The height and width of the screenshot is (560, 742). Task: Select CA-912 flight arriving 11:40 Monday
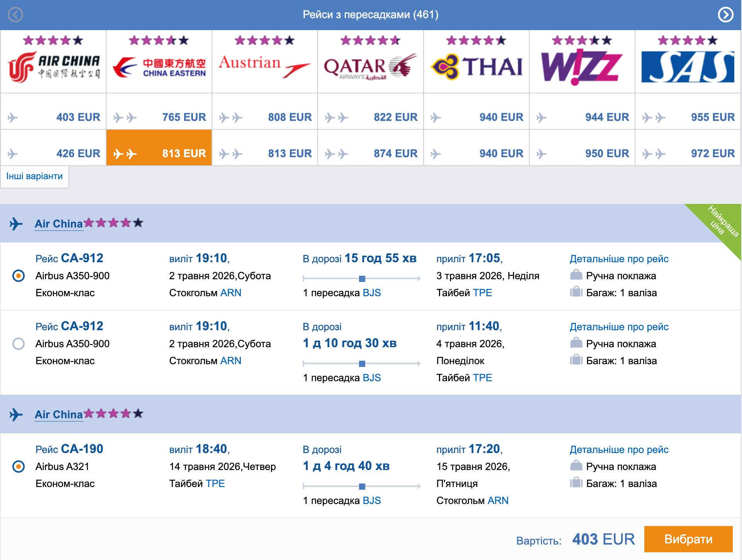tap(19, 344)
